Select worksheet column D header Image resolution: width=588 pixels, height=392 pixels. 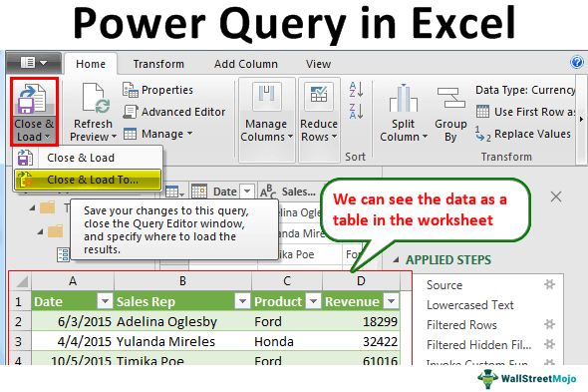(361, 281)
